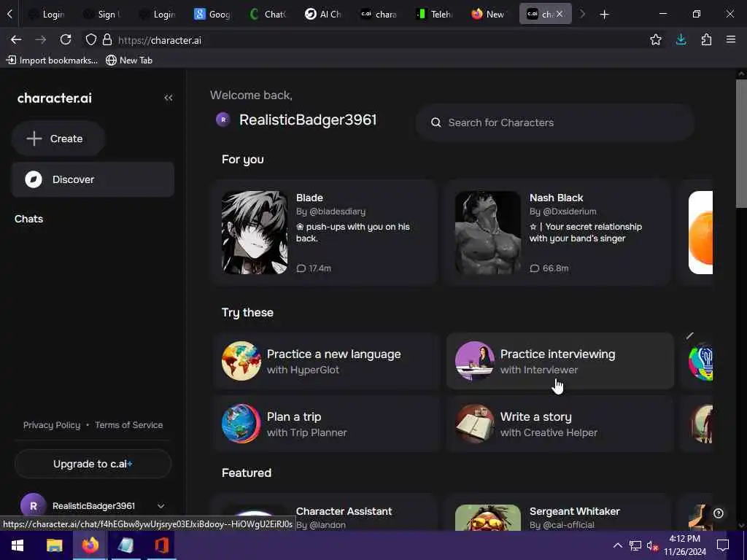Click the help question mark icon

point(719,513)
